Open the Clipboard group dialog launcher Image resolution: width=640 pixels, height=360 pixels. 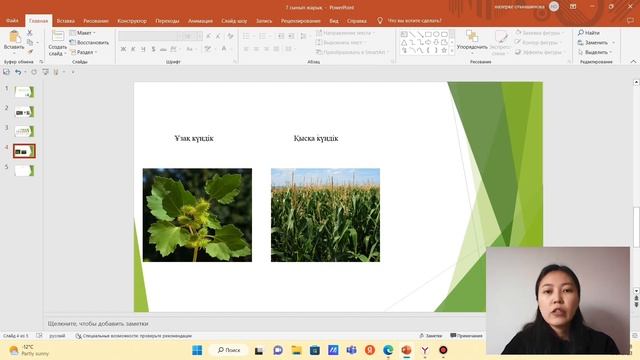(x=41, y=62)
